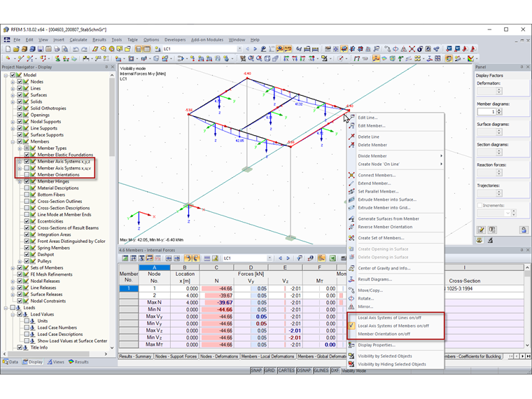Open the Add-on Modules menu
Image resolution: width=532 pixels, height=399 pixels.
[x=207, y=40]
